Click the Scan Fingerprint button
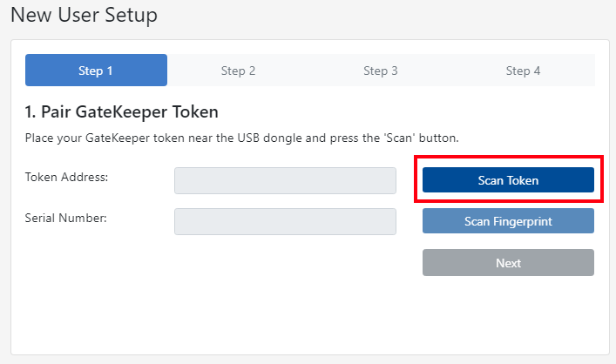 (x=508, y=221)
